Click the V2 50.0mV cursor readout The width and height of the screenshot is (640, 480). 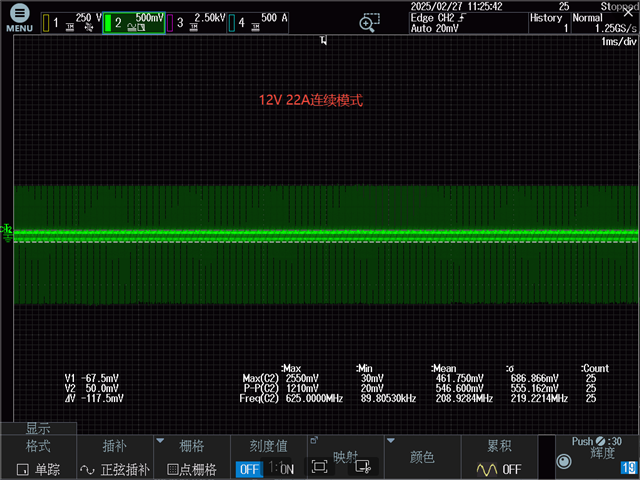pos(91,388)
